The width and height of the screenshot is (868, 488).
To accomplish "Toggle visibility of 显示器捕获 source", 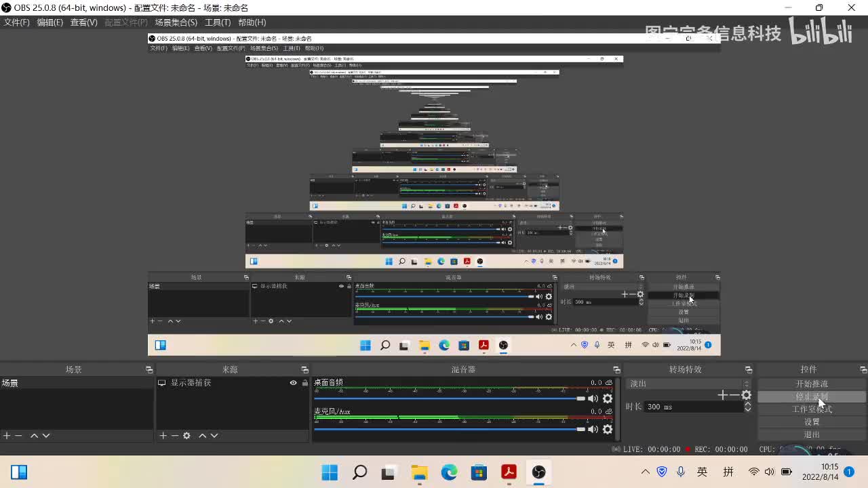I will pos(294,383).
